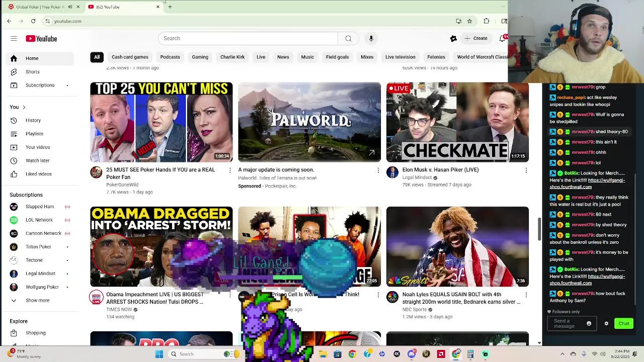Open a new browser tab

pyautogui.click(x=170, y=7)
